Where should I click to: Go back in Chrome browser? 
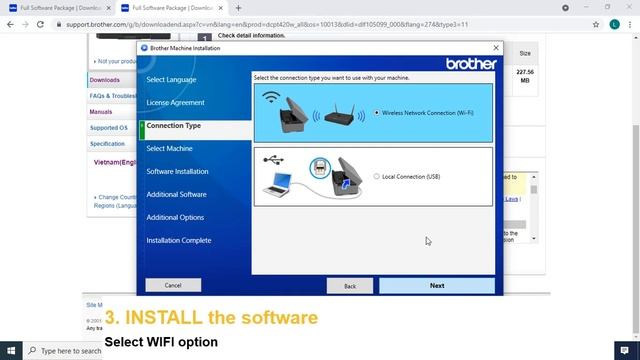(x=10, y=24)
